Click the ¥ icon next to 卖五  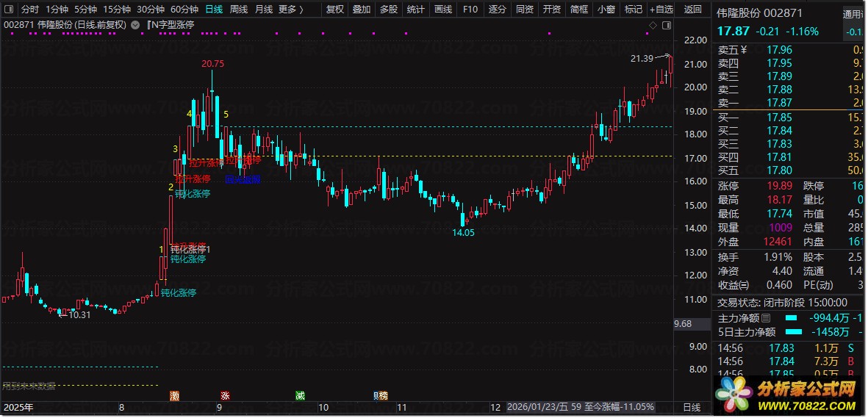(x=744, y=49)
